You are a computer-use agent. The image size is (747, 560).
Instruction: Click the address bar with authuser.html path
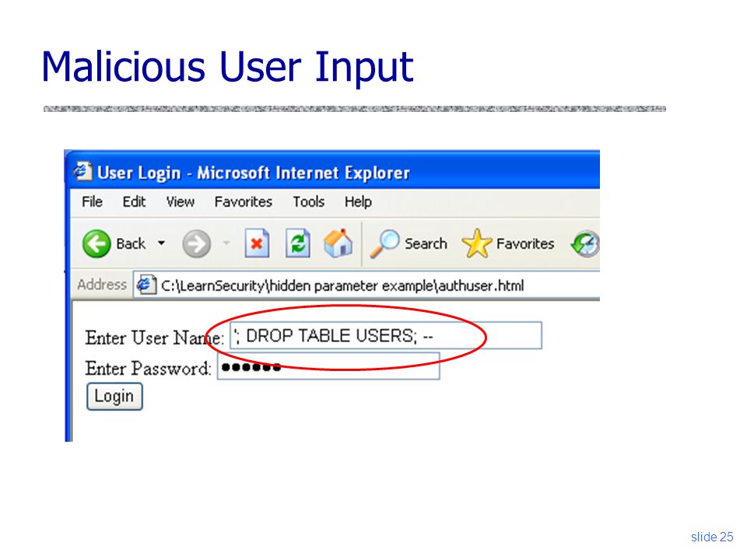[366, 285]
